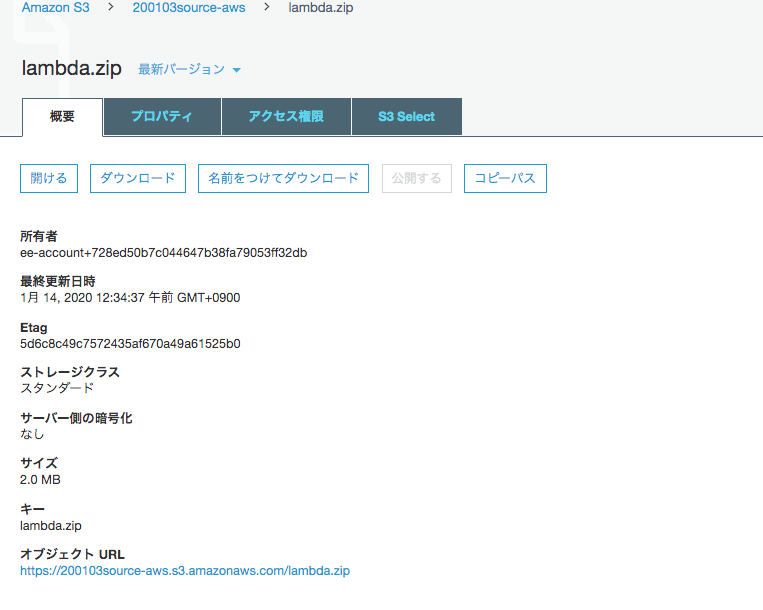Click the 最終更新日時 label

(58, 281)
